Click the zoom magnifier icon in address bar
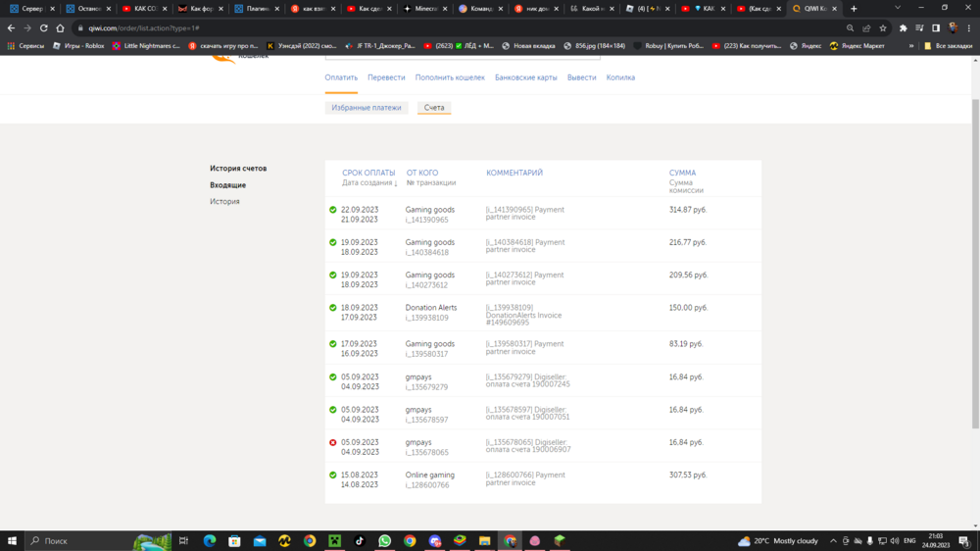The width and height of the screenshot is (980, 551). 850,28
